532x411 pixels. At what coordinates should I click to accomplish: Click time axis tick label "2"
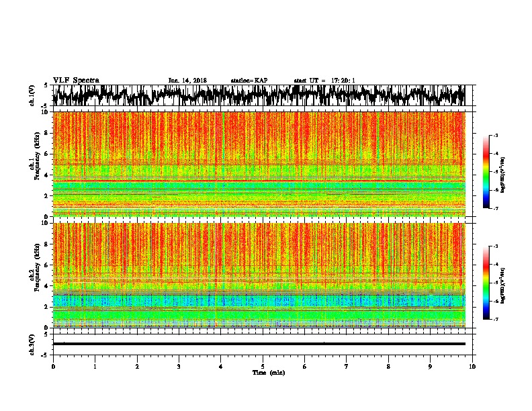click(x=137, y=367)
